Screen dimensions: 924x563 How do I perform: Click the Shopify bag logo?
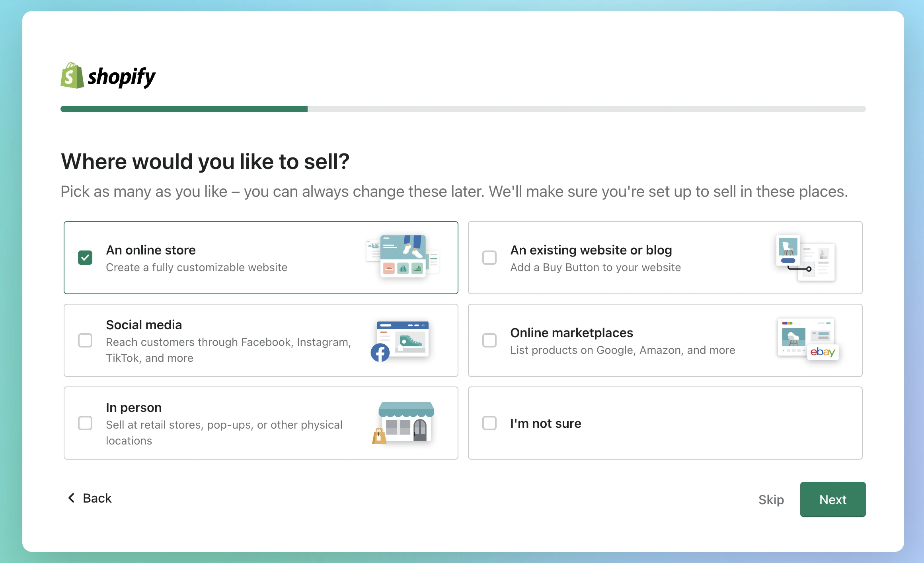tap(72, 76)
